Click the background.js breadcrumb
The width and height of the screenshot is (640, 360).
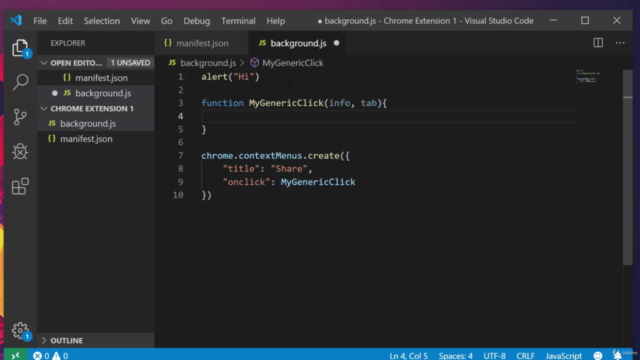point(202,63)
